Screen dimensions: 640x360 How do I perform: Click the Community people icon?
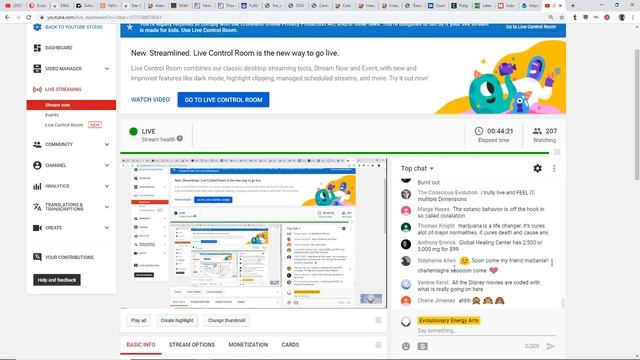[37, 144]
